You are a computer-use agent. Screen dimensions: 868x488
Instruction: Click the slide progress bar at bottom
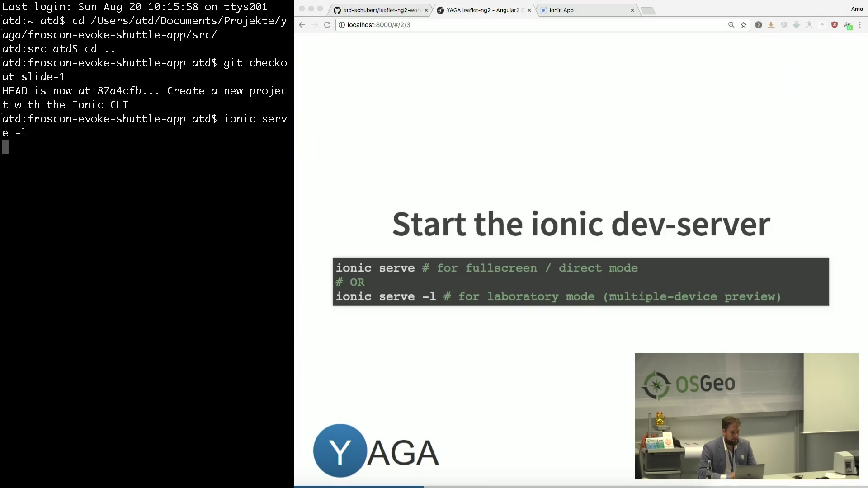(581, 486)
